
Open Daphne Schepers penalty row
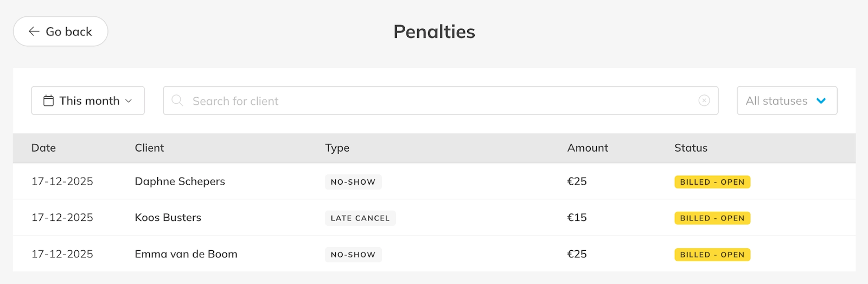point(180,181)
